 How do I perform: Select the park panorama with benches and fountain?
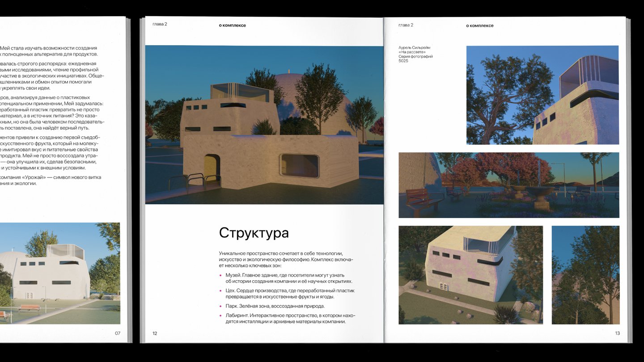tap(509, 185)
